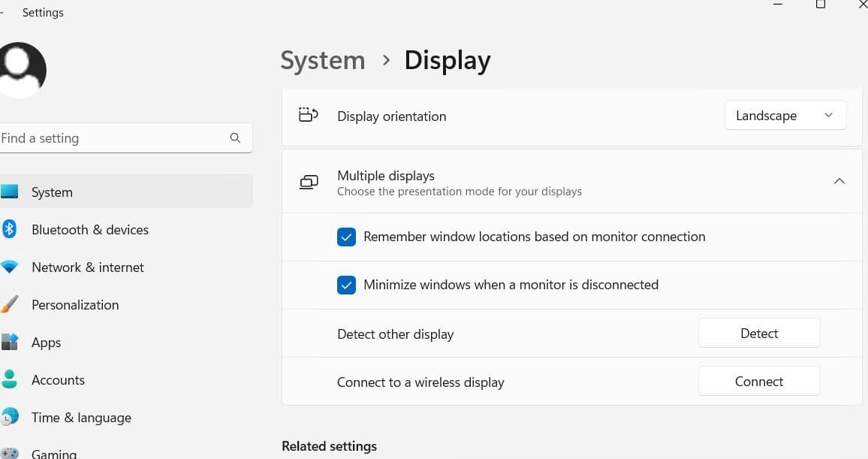Image resolution: width=868 pixels, height=459 pixels.
Task: Click the Accounts person icon
Action: point(10,379)
